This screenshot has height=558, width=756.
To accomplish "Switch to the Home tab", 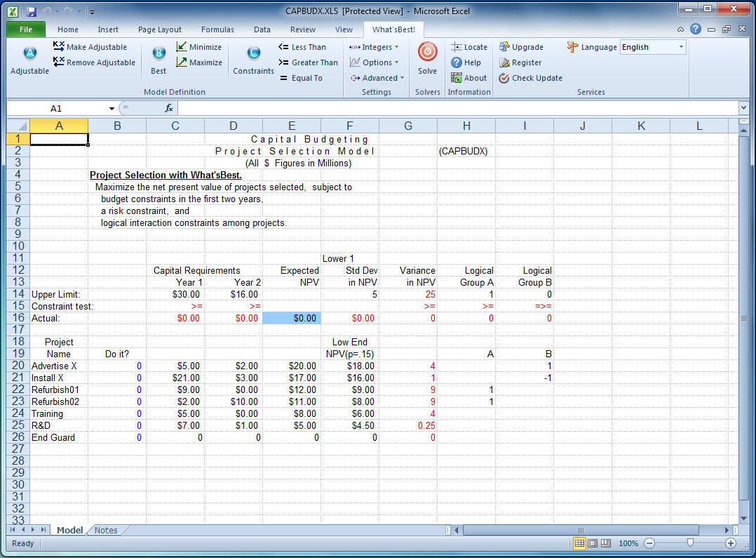I will point(67,29).
